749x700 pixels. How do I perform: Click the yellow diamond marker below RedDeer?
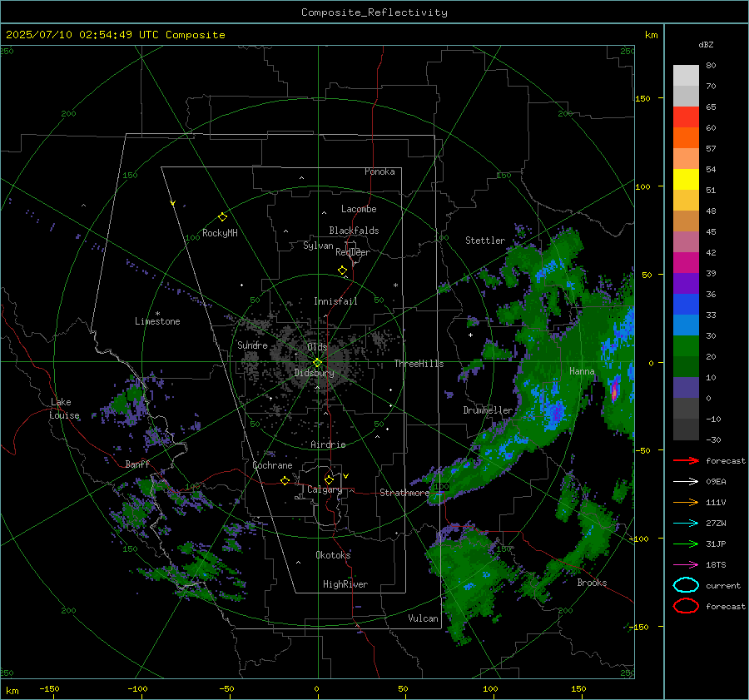coord(342,271)
